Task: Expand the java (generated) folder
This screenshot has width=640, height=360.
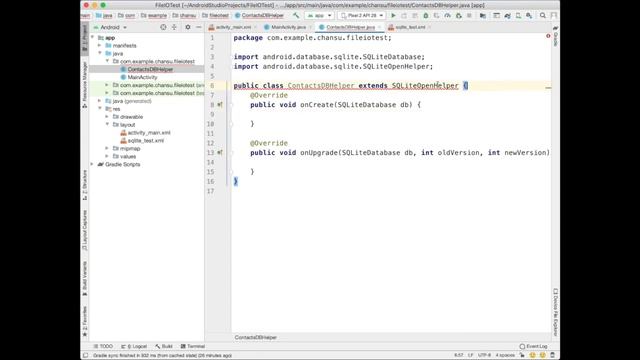Action: (x=100, y=101)
